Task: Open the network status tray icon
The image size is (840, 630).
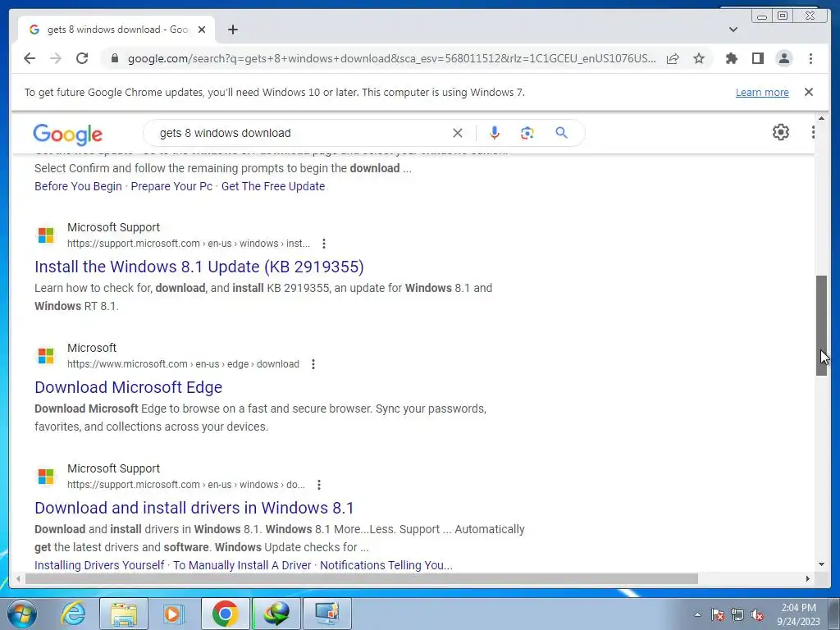Action: point(737,614)
